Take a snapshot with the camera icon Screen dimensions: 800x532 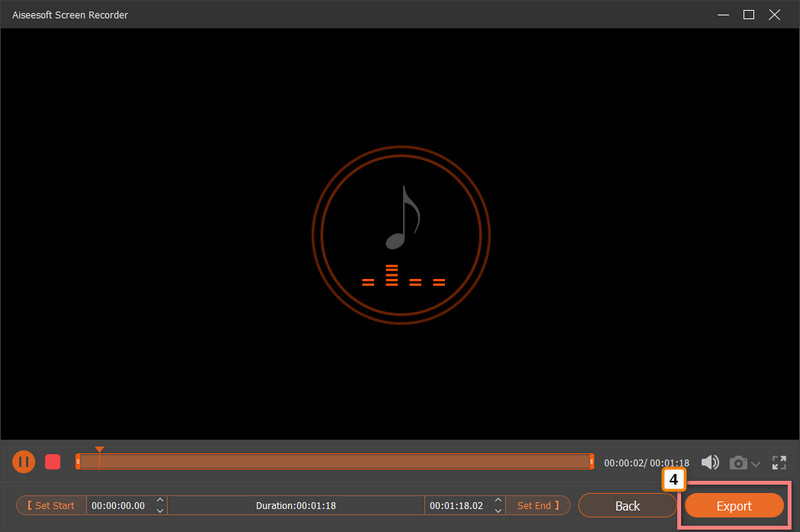[738, 462]
